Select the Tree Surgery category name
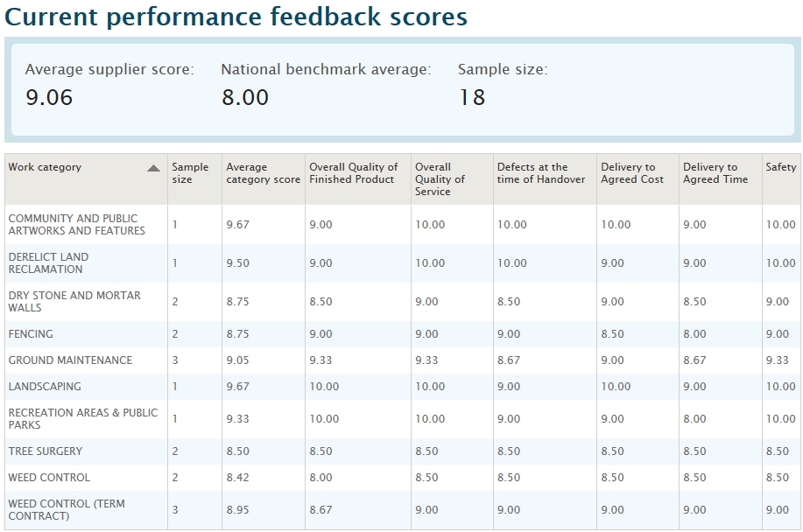This screenshot has width=803, height=532. tap(46, 451)
